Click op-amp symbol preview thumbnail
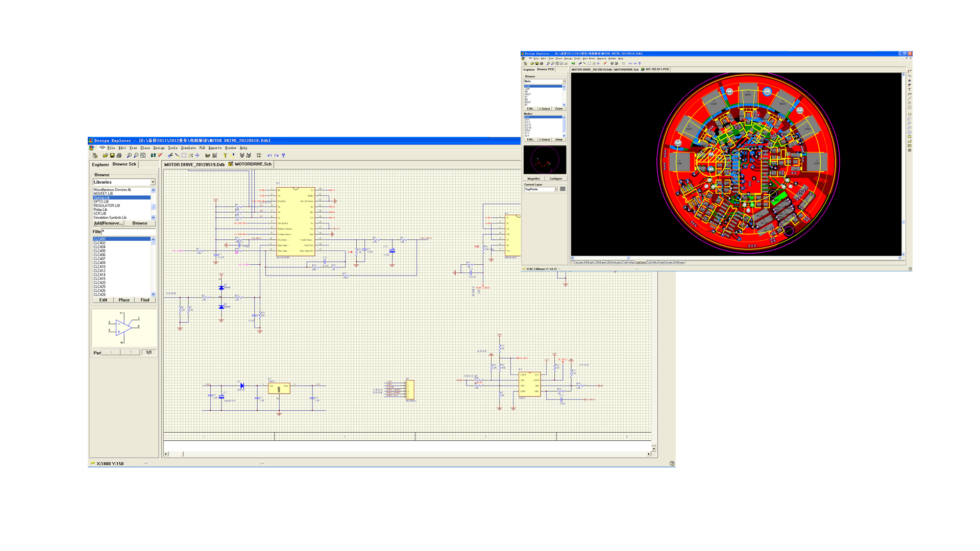 [x=124, y=328]
